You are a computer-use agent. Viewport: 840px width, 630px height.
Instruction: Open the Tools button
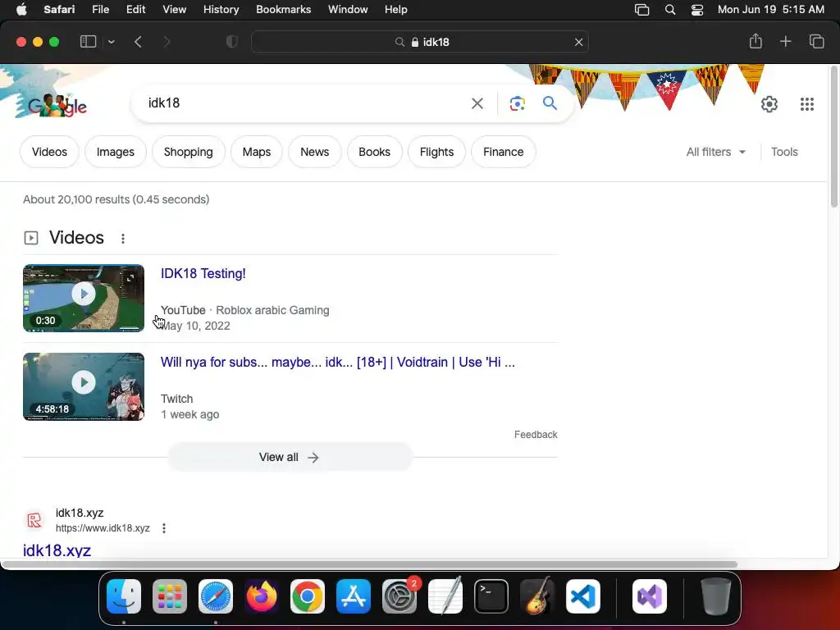click(784, 152)
